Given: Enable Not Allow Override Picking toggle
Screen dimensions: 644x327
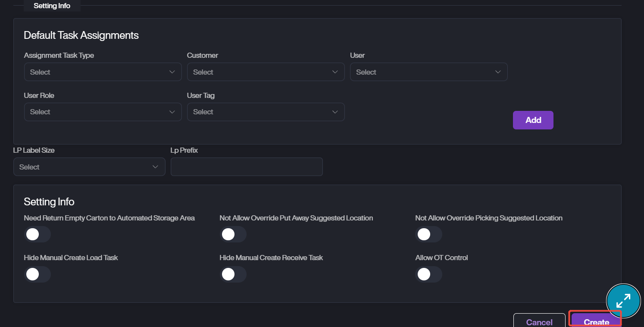Looking at the screenshot, I should [x=429, y=234].
